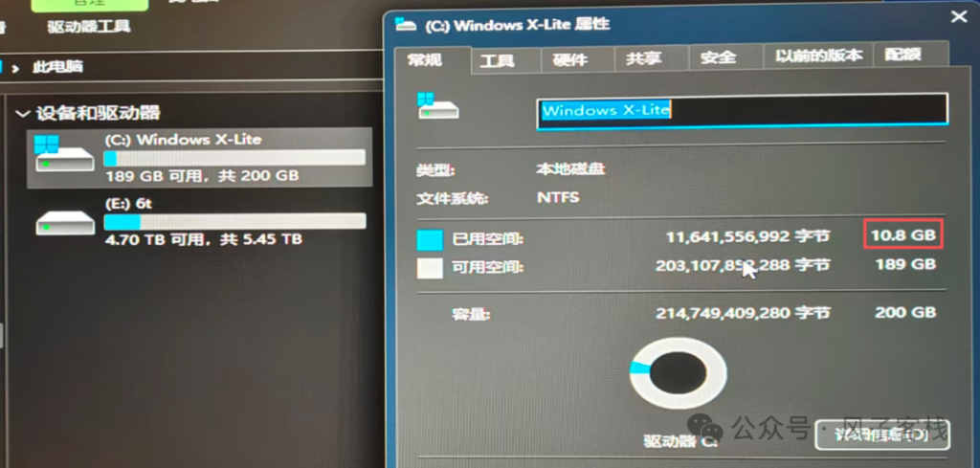Image resolution: width=980 pixels, height=468 pixels.
Task: Click breadcrumb chevron before 此电脑
Action: click(15, 68)
